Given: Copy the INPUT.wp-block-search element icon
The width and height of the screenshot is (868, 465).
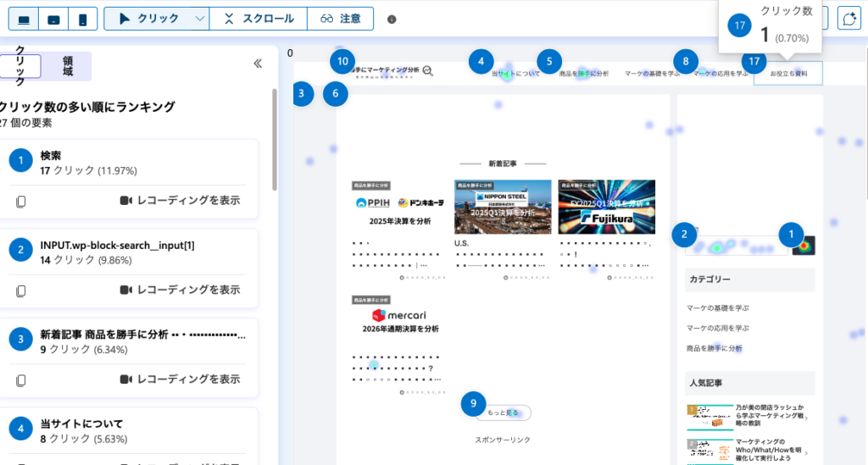Looking at the screenshot, I should pos(21,290).
